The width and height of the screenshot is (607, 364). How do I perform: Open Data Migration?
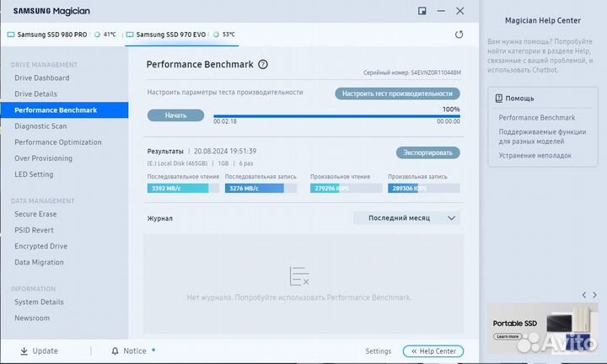pos(39,262)
